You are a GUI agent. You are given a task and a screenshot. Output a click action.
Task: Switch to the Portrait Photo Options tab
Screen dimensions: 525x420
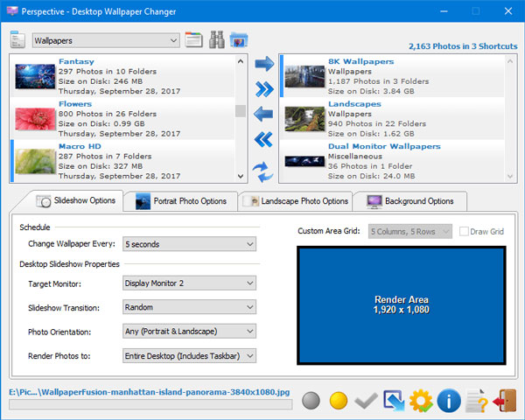click(x=181, y=201)
